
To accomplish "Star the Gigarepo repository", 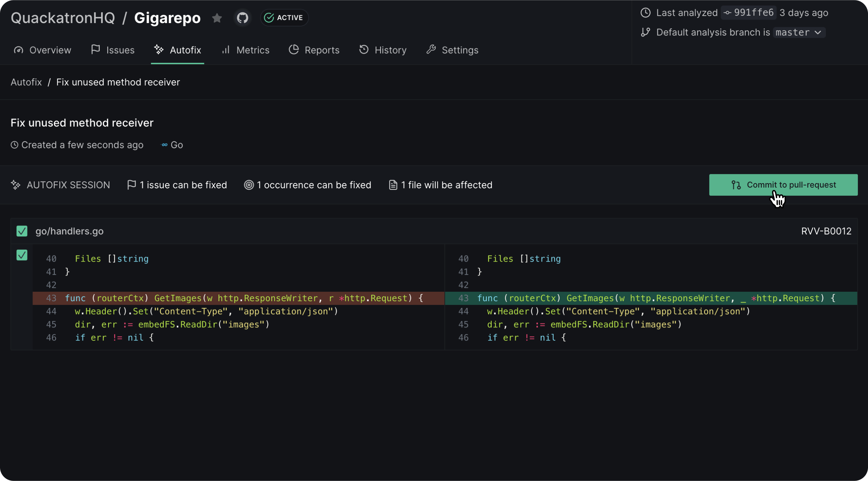I will [x=217, y=18].
